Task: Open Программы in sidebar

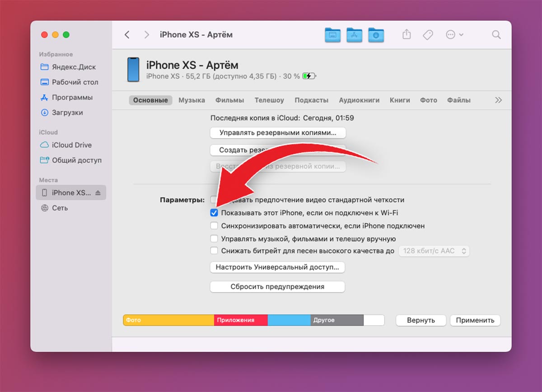Action: (x=66, y=98)
